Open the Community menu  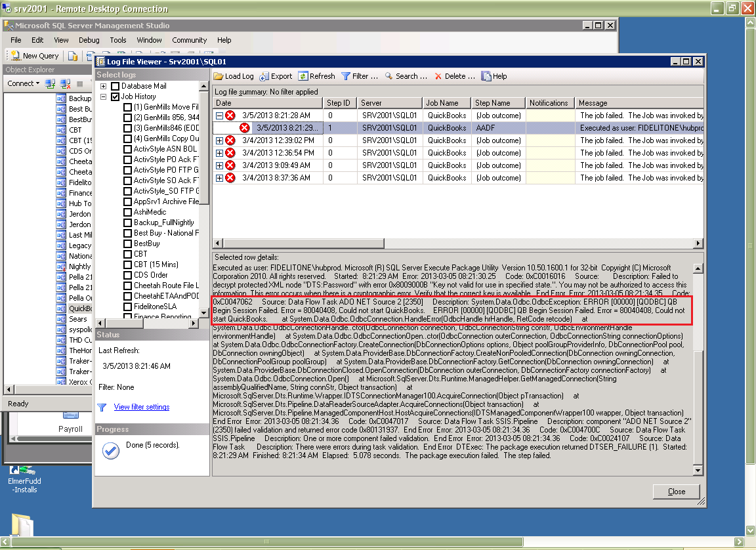[190, 40]
